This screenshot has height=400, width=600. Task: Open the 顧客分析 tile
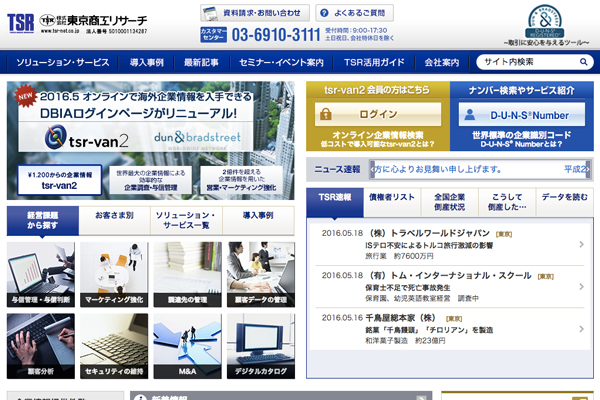(41, 346)
